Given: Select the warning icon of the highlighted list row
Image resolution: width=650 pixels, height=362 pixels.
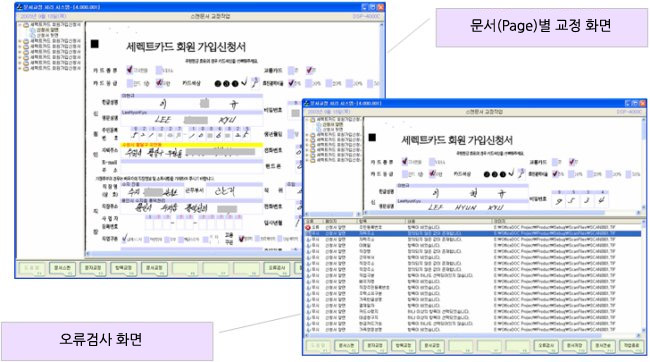Looking at the screenshot, I should point(308,234).
